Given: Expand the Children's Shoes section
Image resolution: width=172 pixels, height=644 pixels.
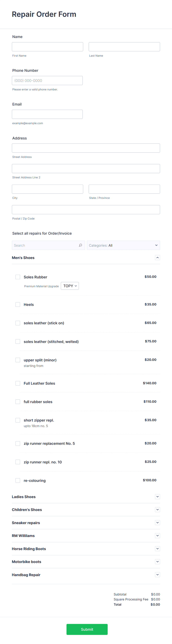Looking at the screenshot, I should [157, 510].
